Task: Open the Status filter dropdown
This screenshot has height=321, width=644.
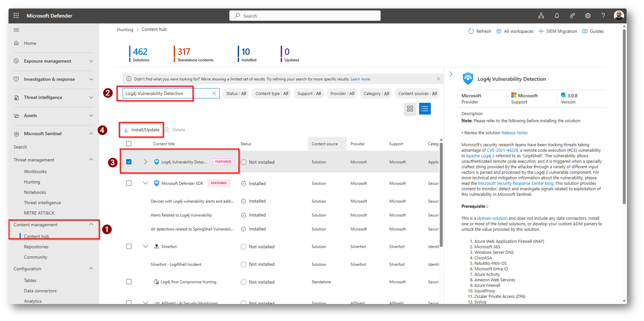Action: (236, 94)
